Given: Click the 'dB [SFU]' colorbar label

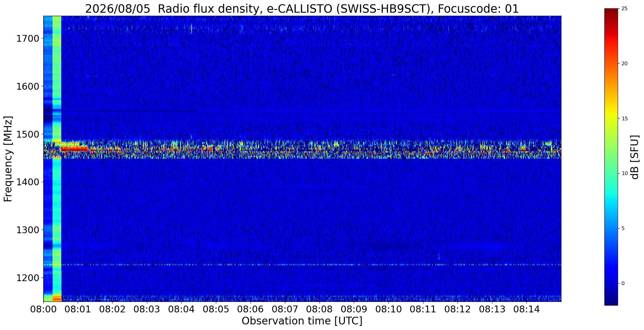Looking at the screenshot, I should 634,157.
